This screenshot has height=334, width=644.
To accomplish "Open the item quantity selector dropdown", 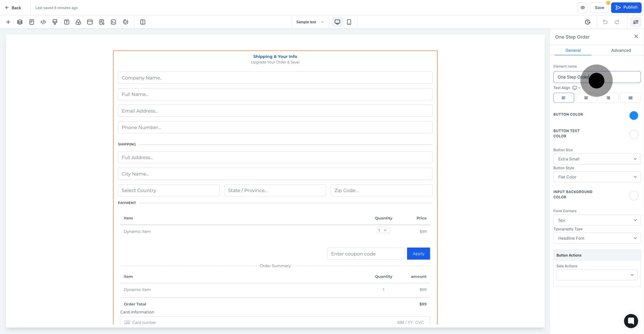I will click(383, 230).
